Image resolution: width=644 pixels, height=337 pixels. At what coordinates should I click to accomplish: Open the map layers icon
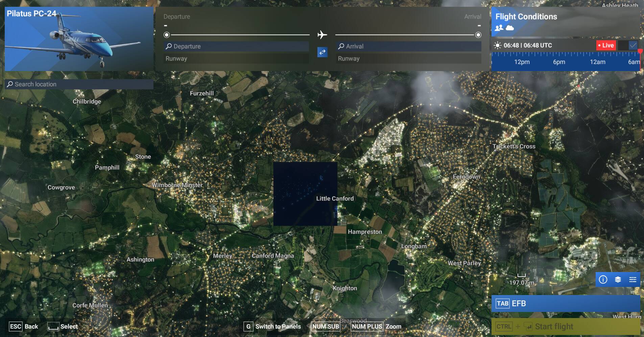pos(618,279)
